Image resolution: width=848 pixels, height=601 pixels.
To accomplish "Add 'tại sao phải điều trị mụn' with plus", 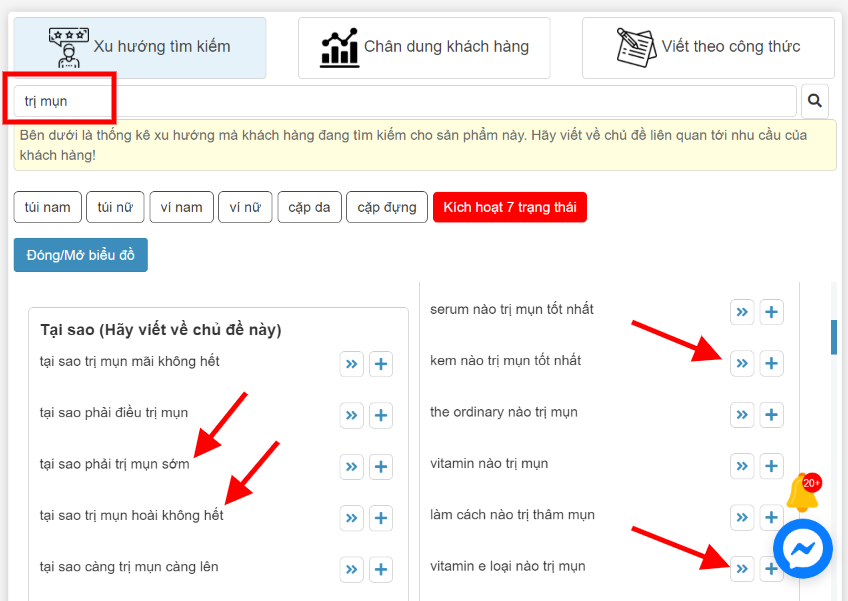I will click(381, 415).
